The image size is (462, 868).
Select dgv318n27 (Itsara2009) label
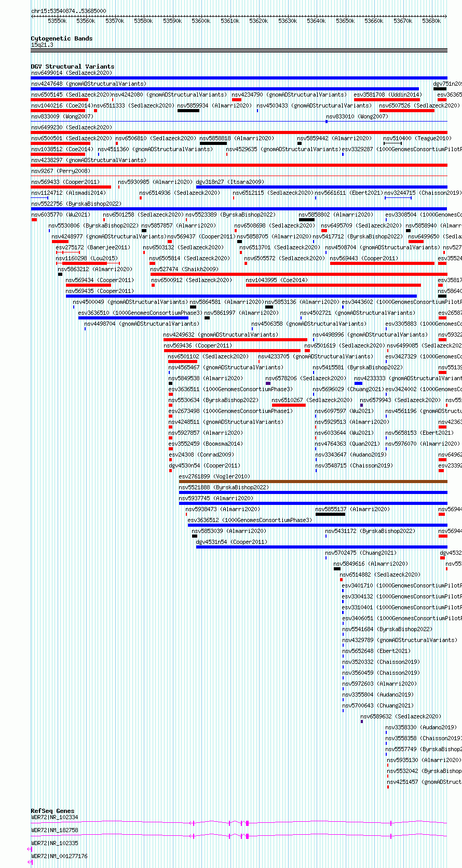tap(230, 182)
